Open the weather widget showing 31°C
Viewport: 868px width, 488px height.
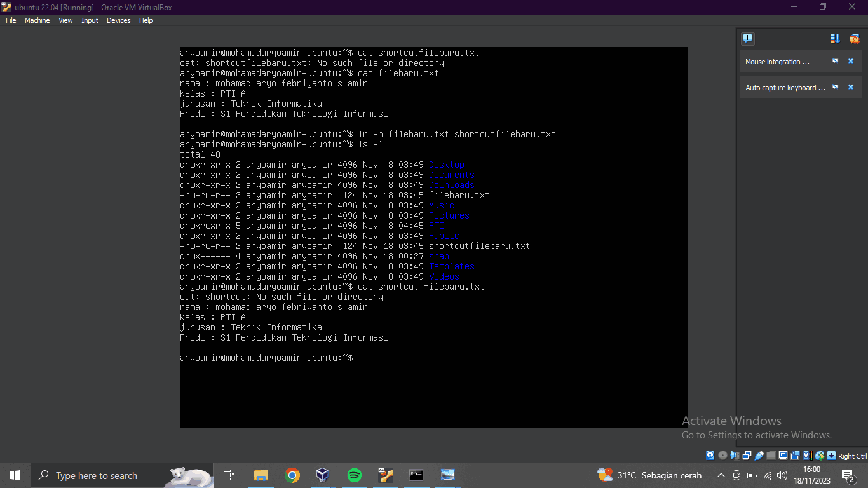tap(649, 475)
